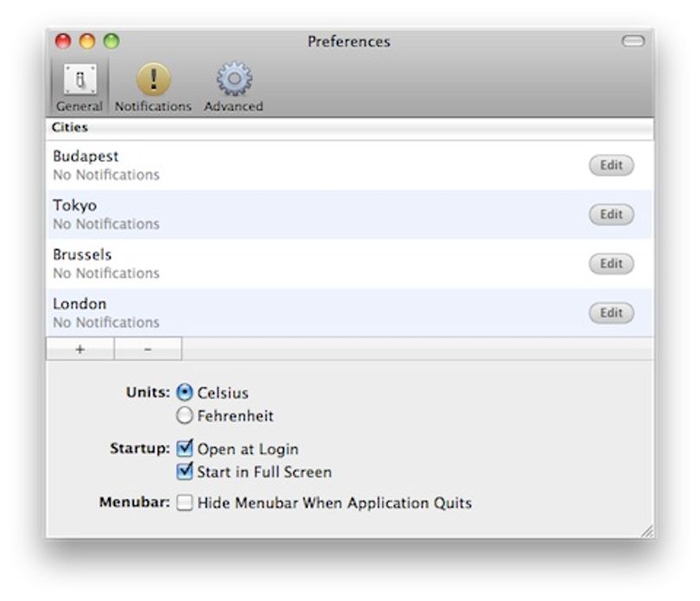Click the window resize grip corner

(647, 531)
